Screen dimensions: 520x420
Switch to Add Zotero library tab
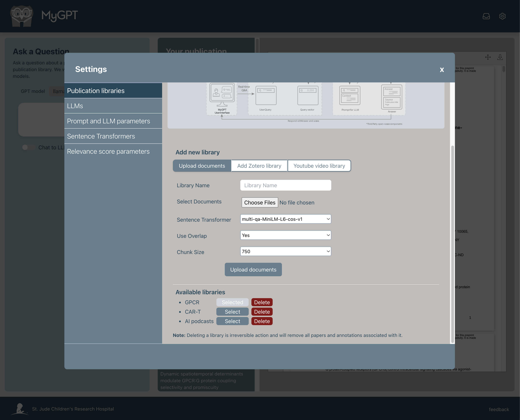pos(259,166)
